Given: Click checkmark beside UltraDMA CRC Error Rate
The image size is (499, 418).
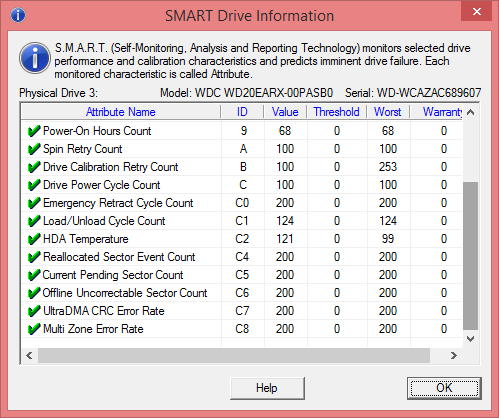Looking at the screenshot, I should click(34, 311).
